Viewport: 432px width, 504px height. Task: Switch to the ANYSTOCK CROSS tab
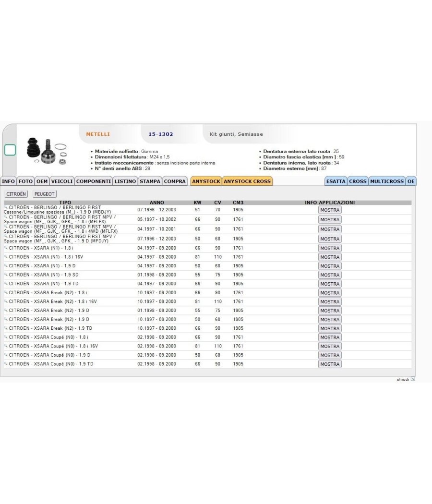247,181
